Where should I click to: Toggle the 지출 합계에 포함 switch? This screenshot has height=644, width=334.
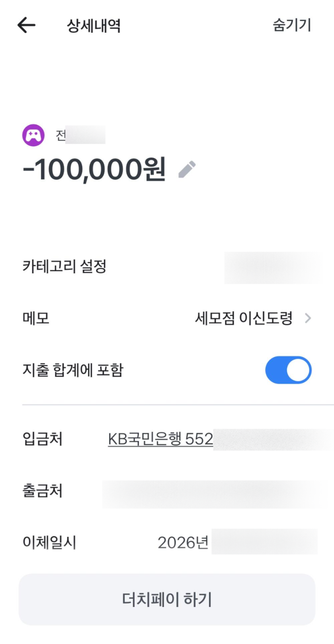[289, 370]
